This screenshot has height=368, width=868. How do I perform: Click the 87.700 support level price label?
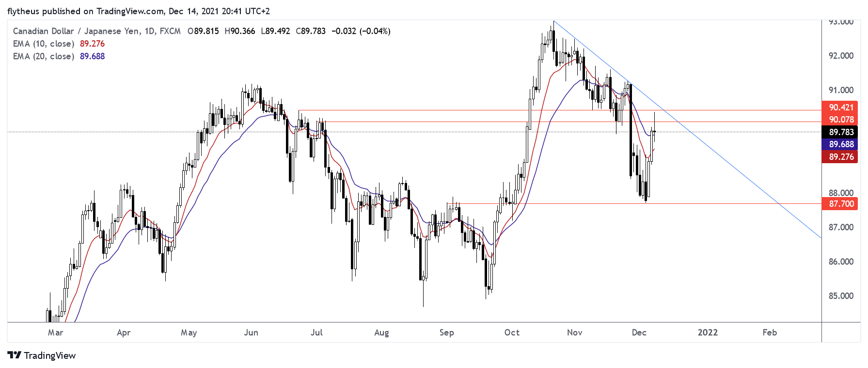click(840, 204)
